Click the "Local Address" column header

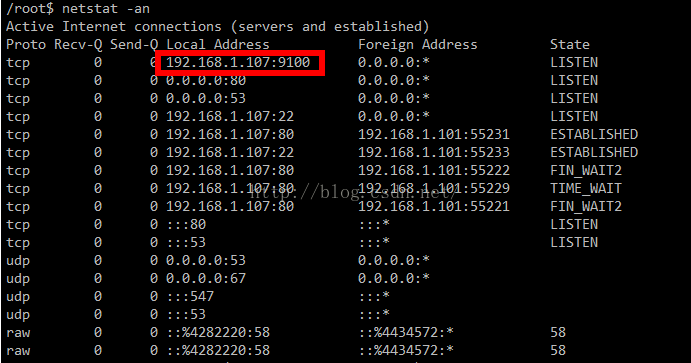(218, 45)
